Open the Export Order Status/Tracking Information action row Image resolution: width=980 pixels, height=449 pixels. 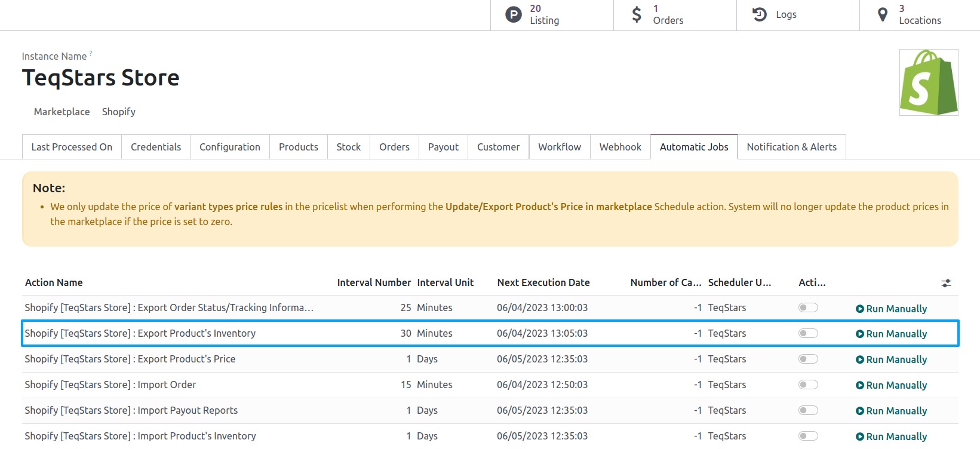tap(490, 307)
